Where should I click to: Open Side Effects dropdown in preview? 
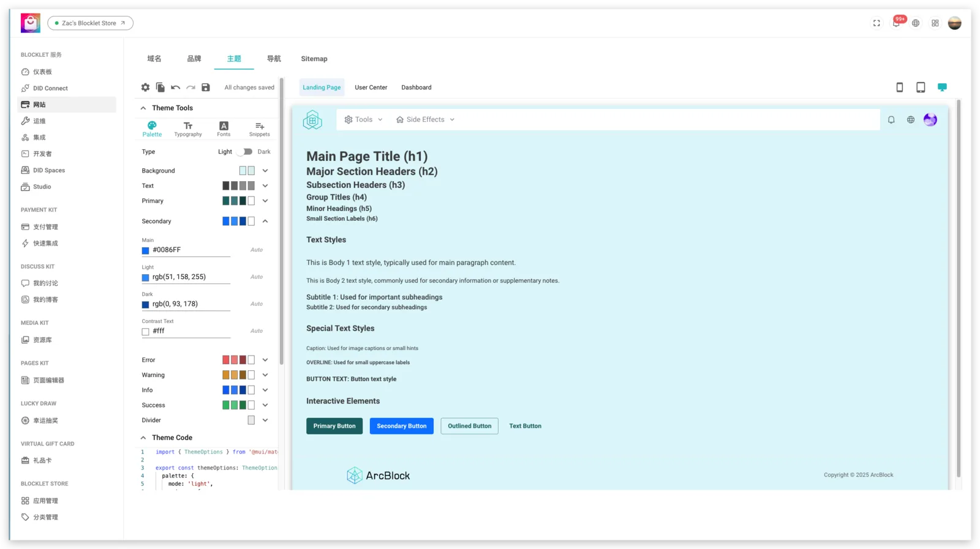[425, 120]
